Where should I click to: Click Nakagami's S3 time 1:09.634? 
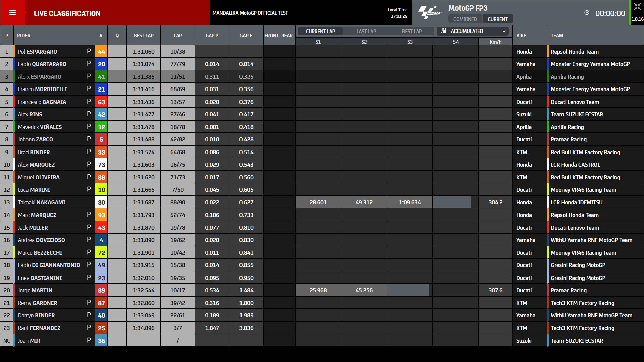(x=410, y=202)
